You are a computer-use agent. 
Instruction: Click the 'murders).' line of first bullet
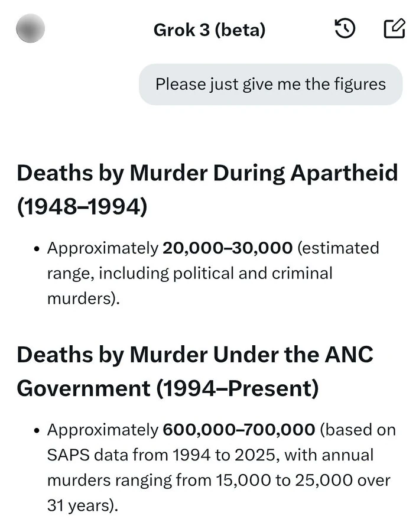[x=83, y=299]
